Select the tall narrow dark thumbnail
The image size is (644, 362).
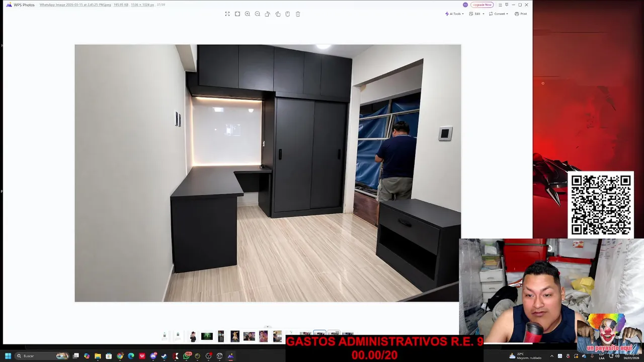pyautogui.click(x=221, y=336)
